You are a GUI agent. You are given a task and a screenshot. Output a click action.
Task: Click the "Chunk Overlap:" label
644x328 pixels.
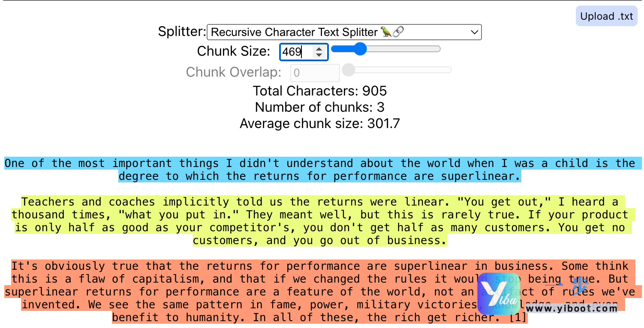tap(234, 72)
